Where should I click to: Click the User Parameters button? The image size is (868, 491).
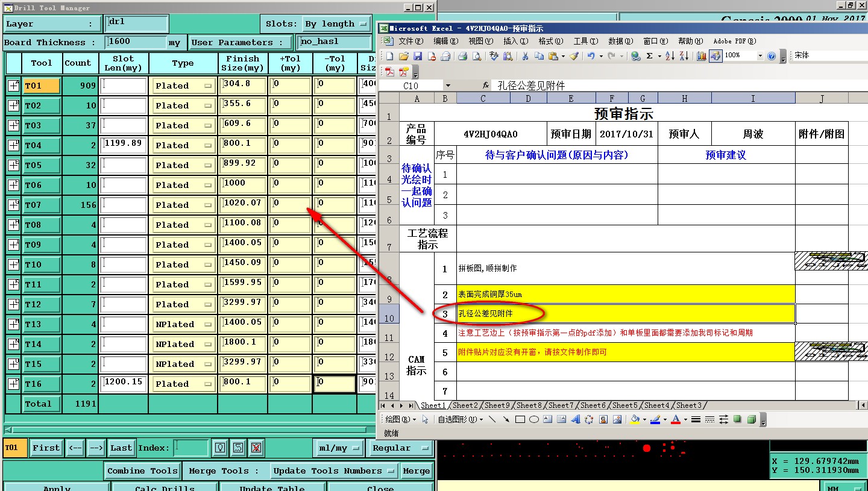(x=241, y=42)
